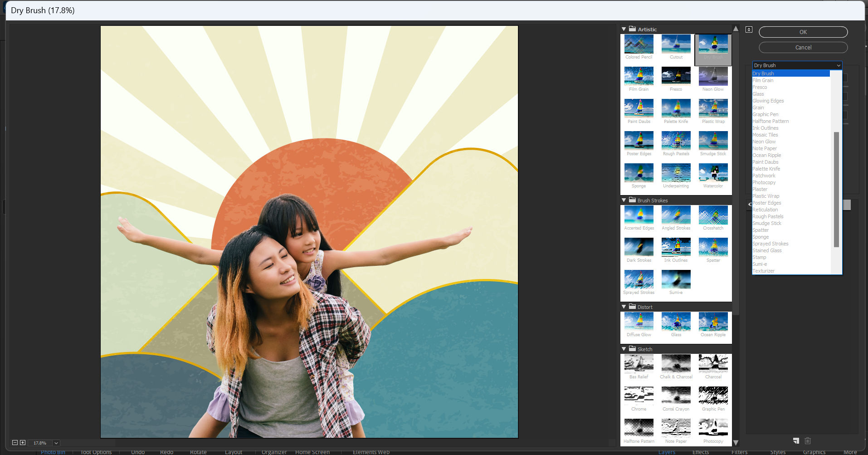
Task: Collapse the Artistic filter folder
Action: [624, 29]
